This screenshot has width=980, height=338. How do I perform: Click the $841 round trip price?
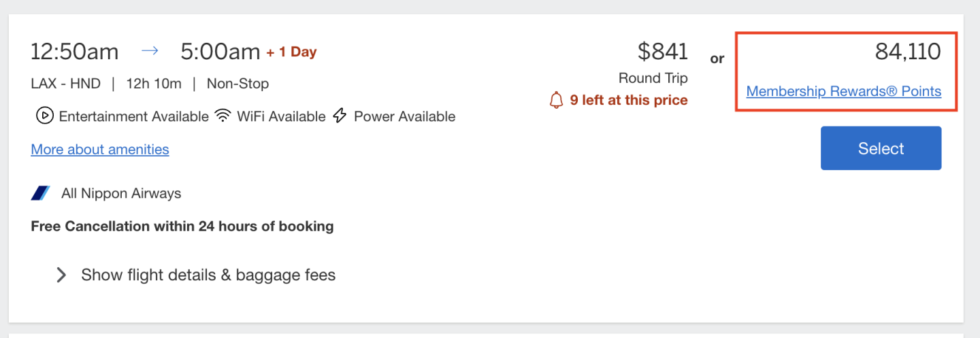point(662,51)
